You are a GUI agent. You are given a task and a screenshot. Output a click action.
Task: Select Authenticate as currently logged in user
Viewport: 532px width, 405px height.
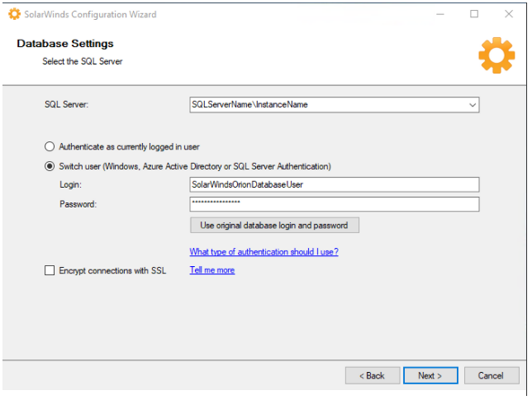(x=50, y=147)
